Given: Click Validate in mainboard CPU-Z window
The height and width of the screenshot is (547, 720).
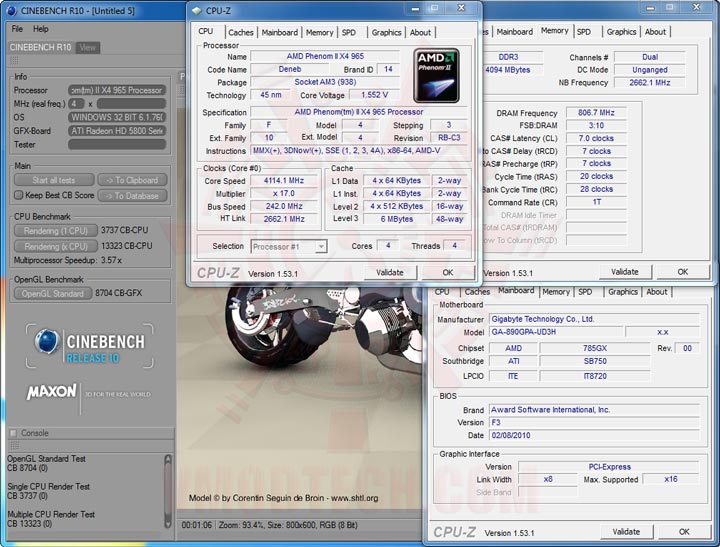Looking at the screenshot, I should [x=626, y=531].
